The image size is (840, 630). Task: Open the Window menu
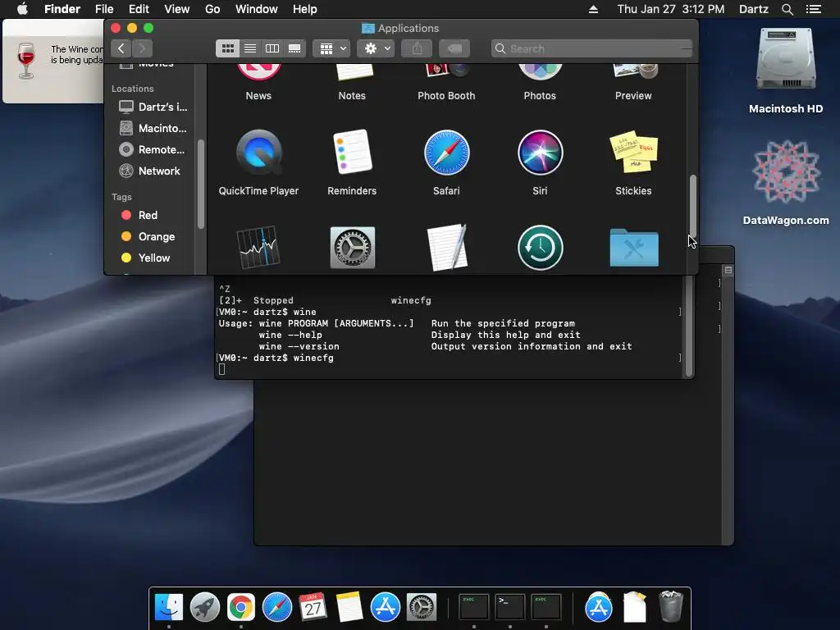pyautogui.click(x=257, y=9)
